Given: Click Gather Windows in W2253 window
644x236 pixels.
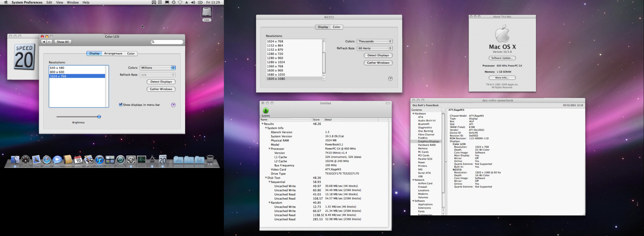Looking at the screenshot, I should point(378,63).
